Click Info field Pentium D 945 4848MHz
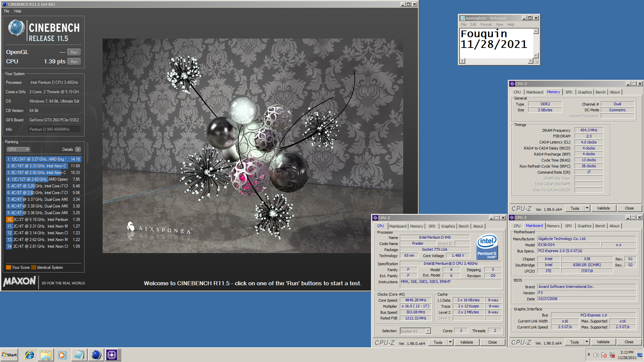Viewport: 644px width, 362px height. [x=54, y=129]
